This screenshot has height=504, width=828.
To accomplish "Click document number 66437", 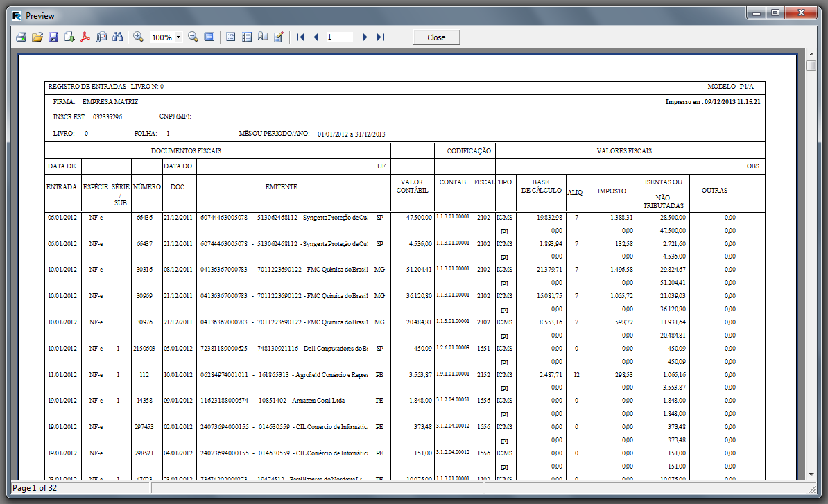I will 144,244.
